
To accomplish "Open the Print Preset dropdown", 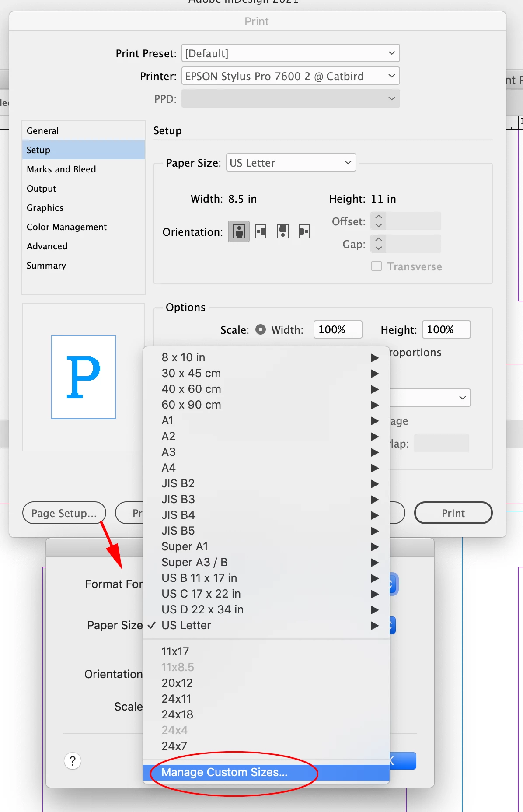I will pyautogui.click(x=291, y=53).
